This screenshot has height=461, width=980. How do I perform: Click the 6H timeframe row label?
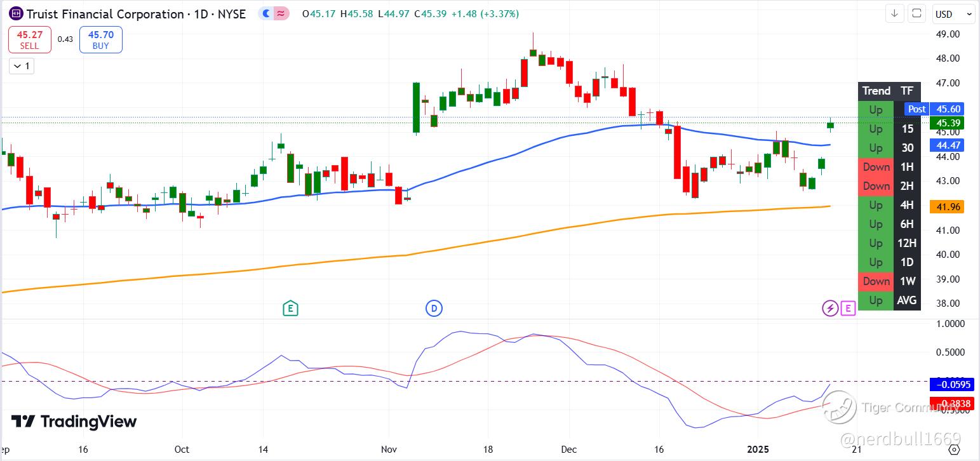pyautogui.click(x=908, y=224)
